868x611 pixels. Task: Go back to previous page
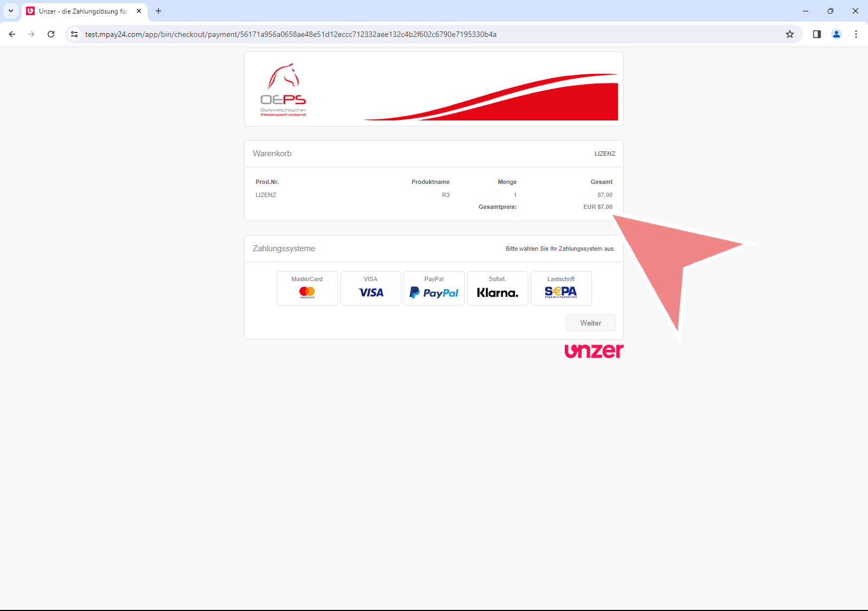click(x=12, y=34)
